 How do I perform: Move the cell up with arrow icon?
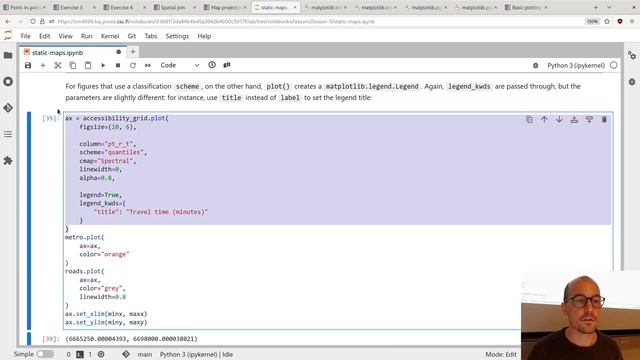(544, 120)
